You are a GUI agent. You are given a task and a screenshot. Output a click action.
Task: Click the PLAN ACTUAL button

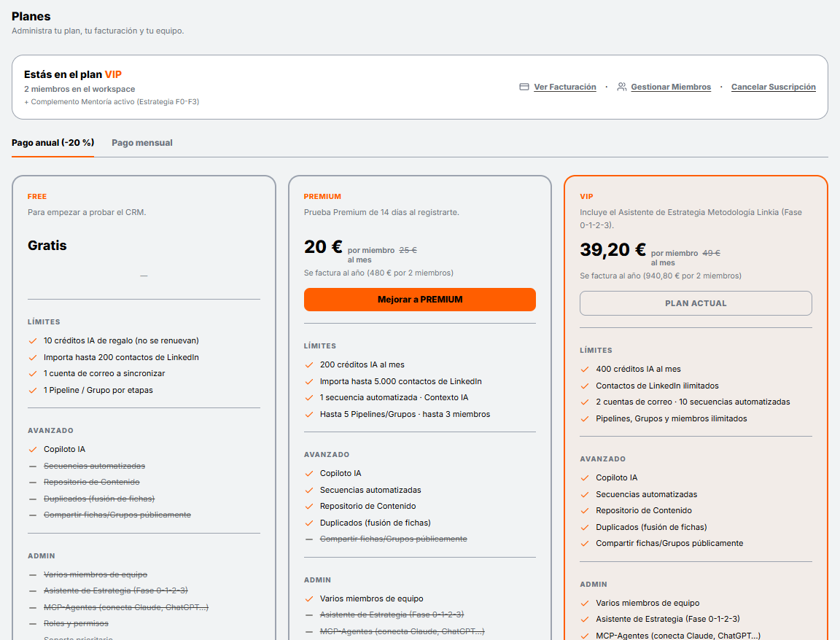(x=696, y=303)
